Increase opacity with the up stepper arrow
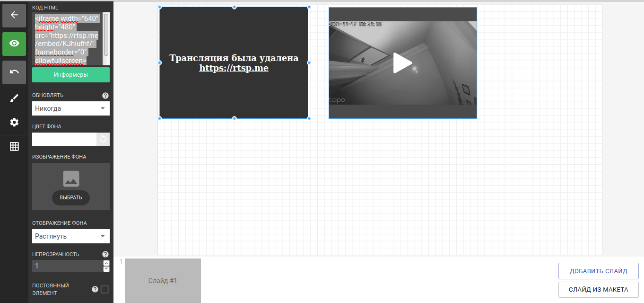The image size is (644, 303). point(106,263)
